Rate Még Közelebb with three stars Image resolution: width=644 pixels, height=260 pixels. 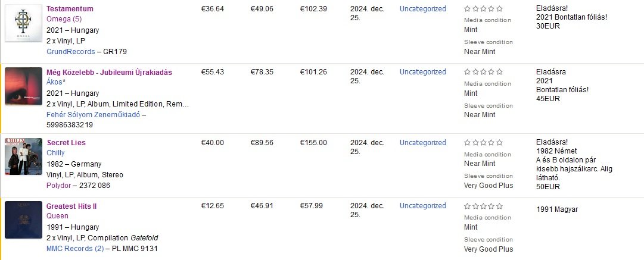coord(483,72)
